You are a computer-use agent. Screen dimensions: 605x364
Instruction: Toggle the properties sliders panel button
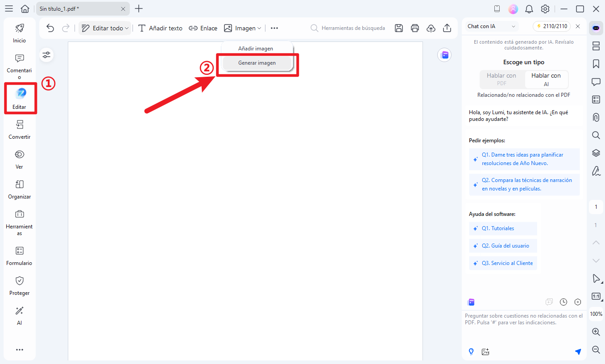pyautogui.click(x=47, y=55)
